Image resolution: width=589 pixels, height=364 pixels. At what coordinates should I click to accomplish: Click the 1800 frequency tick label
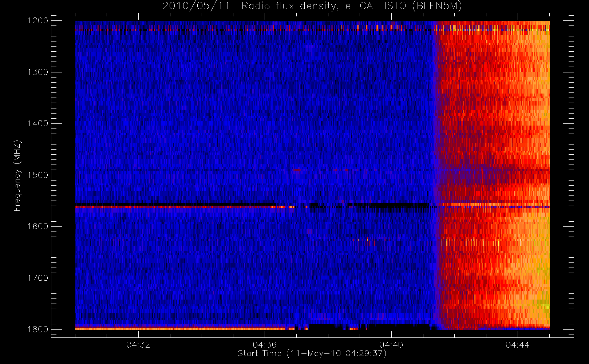(x=38, y=329)
